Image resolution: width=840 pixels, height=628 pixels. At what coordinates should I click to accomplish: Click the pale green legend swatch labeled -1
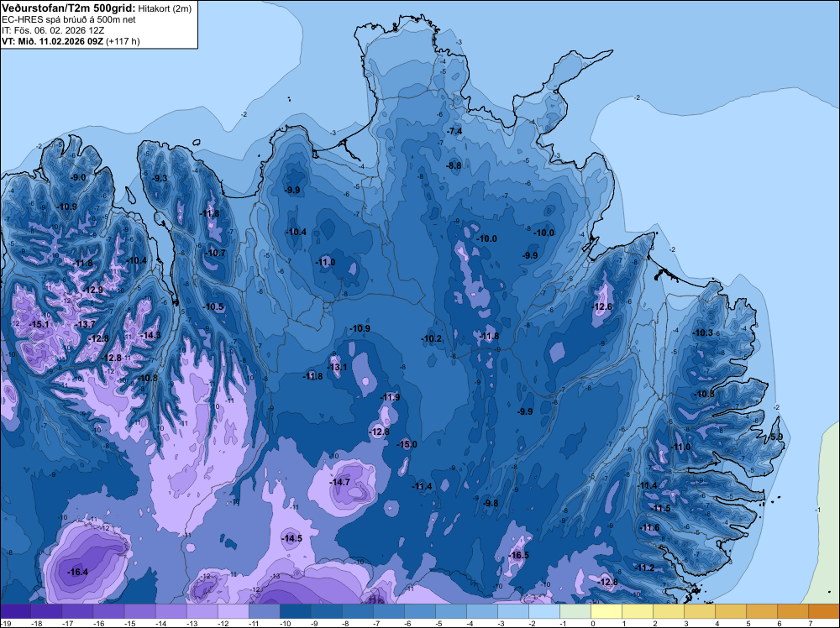(x=575, y=611)
